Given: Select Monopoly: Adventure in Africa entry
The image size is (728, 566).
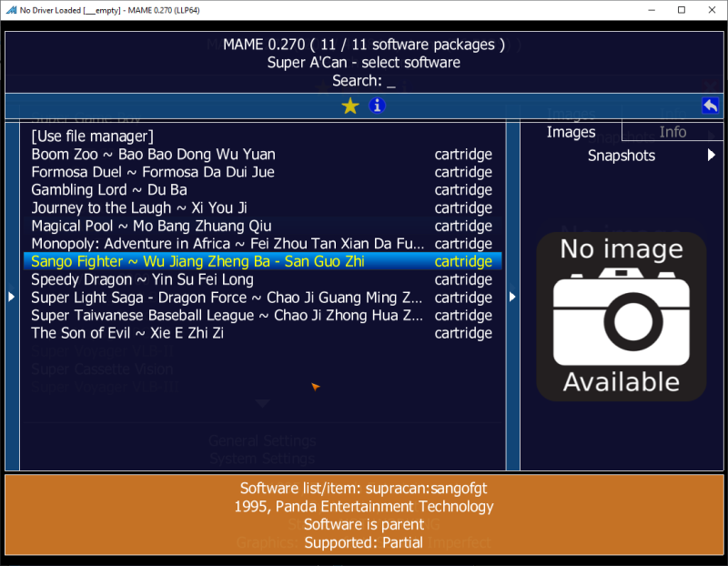Looking at the screenshot, I should click(x=262, y=243).
